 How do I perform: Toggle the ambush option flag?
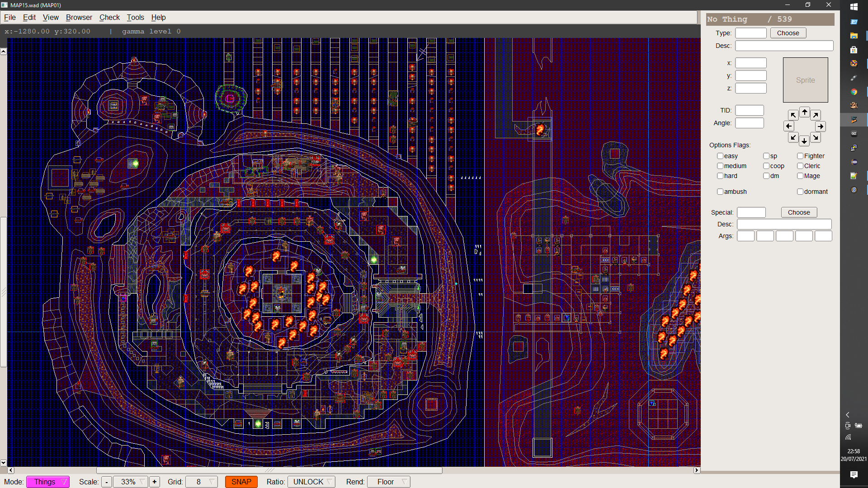click(720, 192)
